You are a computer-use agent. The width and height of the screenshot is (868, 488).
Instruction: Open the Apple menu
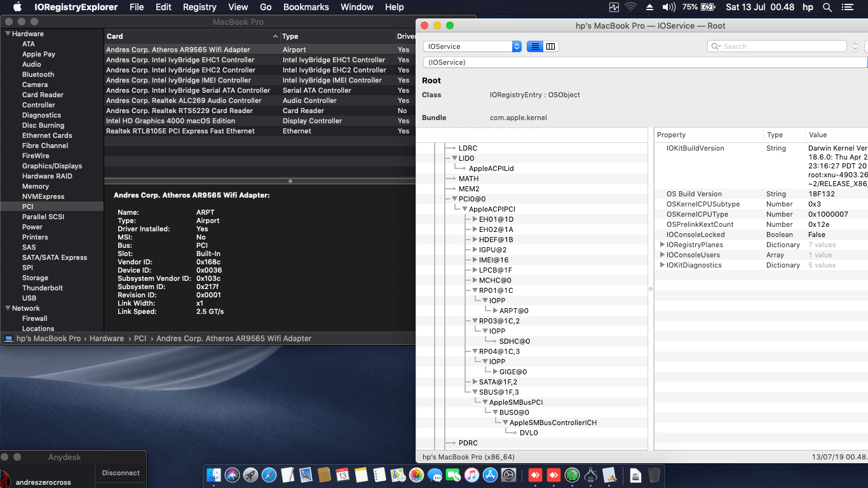pos(17,7)
